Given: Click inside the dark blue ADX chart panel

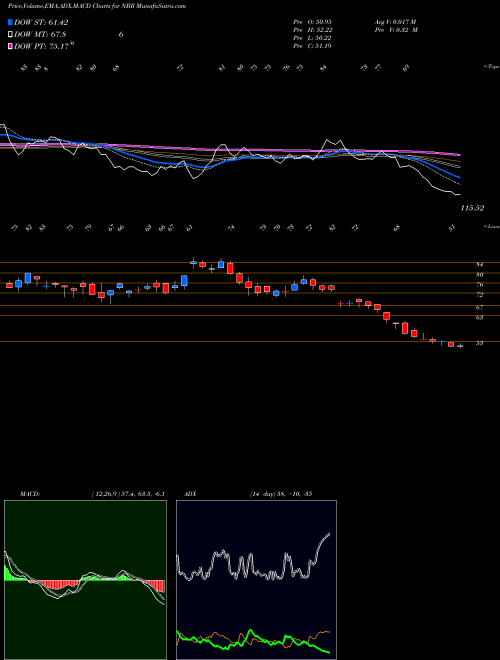Looking at the screenshot, I should click(x=256, y=580).
